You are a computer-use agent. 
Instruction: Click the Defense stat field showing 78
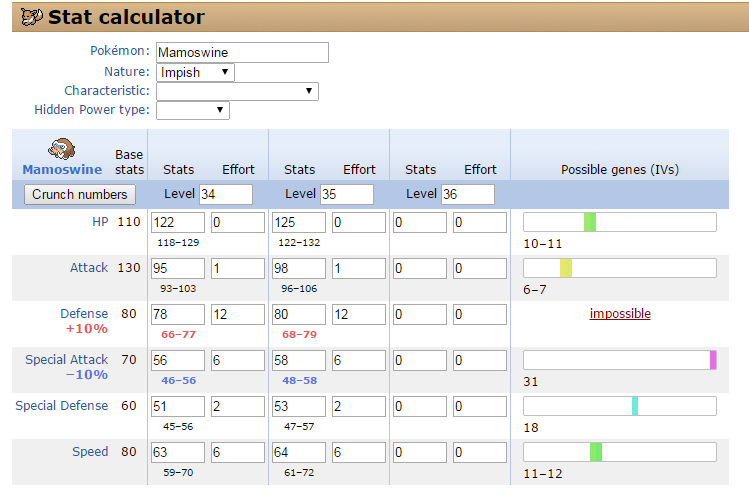click(x=178, y=314)
